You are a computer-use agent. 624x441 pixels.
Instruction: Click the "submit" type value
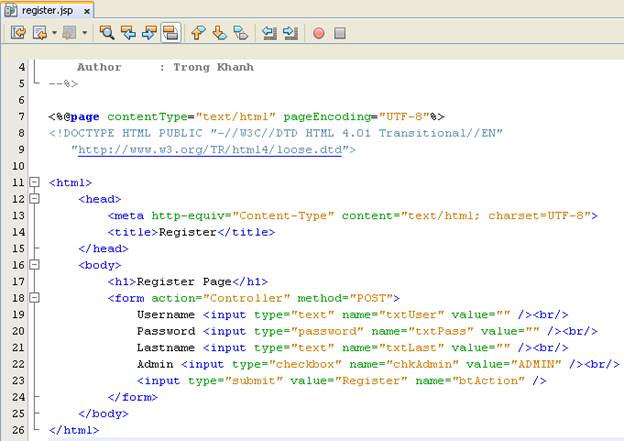pyautogui.click(x=254, y=381)
